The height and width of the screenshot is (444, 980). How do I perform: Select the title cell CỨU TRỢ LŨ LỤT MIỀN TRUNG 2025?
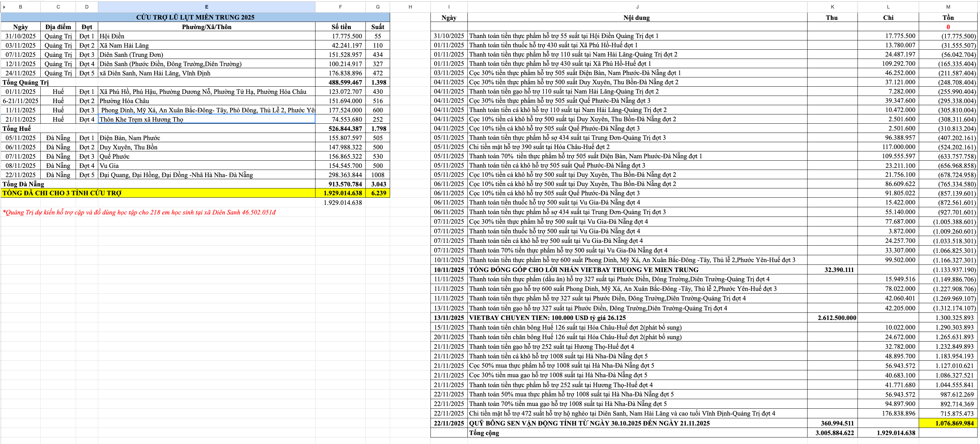[195, 17]
